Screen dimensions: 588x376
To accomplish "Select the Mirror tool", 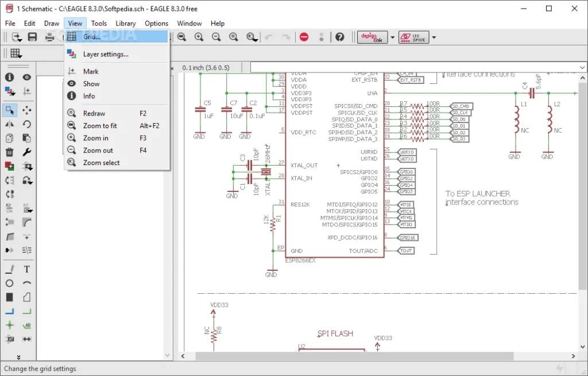I will (10, 125).
